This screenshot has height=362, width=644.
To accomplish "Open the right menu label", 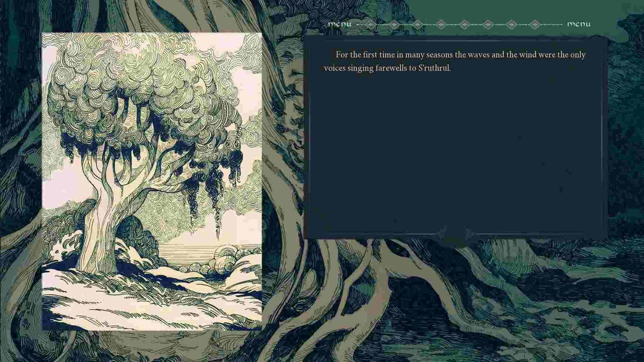I will coord(578,24).
